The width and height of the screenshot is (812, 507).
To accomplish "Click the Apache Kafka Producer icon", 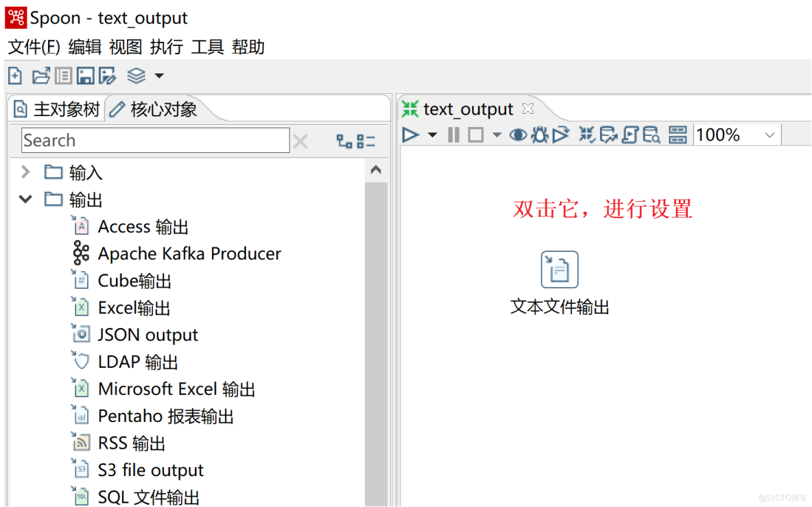I will coord(81,252).
